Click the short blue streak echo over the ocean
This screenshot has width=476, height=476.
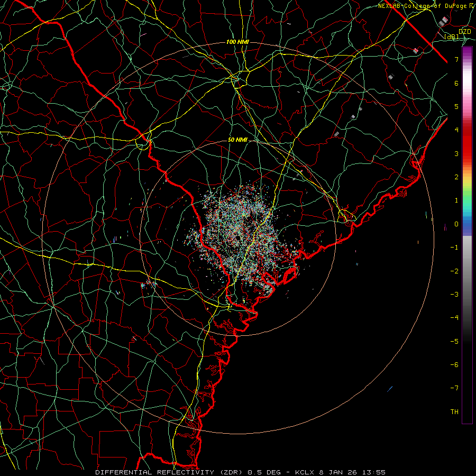pos(390,389)
